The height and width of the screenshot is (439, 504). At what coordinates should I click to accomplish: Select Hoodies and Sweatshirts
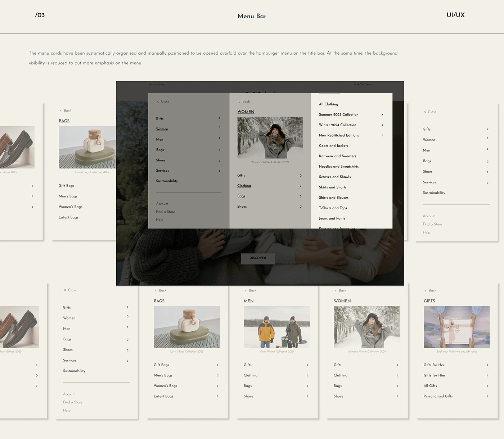[x=339, y=167]
